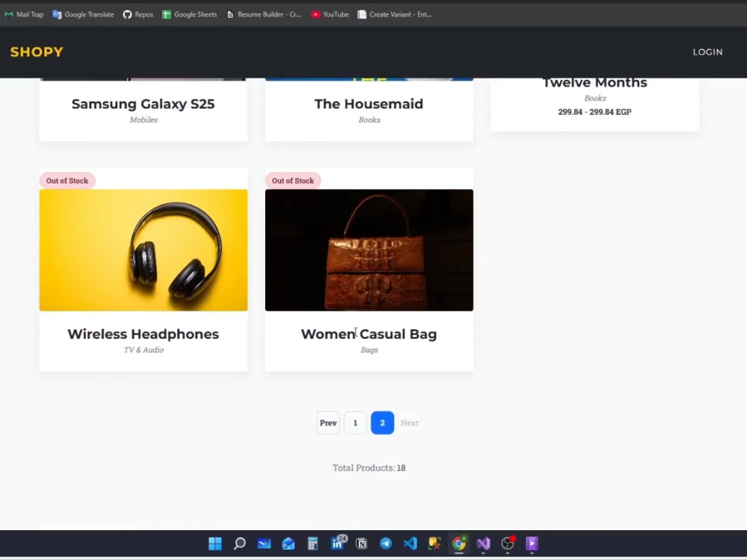Image resolution: width=747 pixels, height=560 pixels.
Task: Open the LinkedIn taskbar app
Action: coord(338,543)
